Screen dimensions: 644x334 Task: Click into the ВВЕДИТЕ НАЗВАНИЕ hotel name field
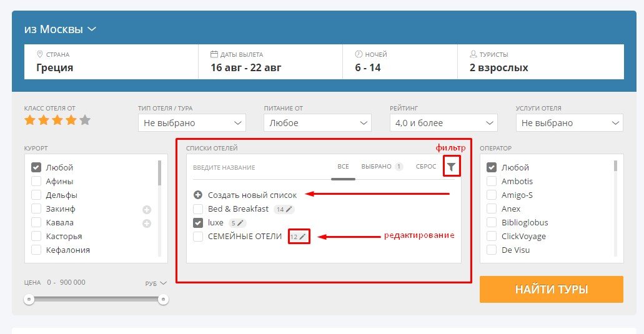tap(259, 167)
